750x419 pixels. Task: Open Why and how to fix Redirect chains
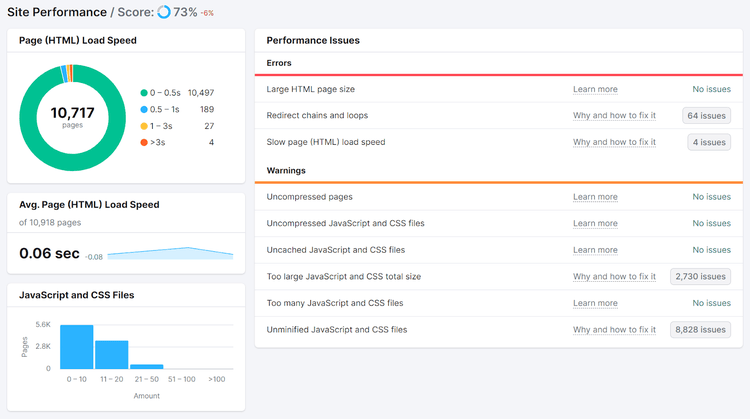[614, 116]
